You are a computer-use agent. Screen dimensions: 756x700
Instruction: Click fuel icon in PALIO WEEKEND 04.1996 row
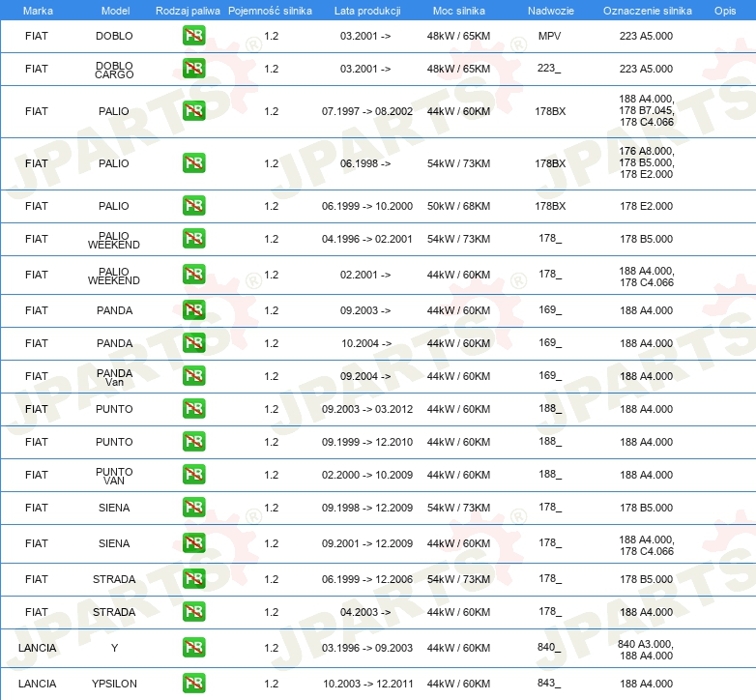point(193,239)
